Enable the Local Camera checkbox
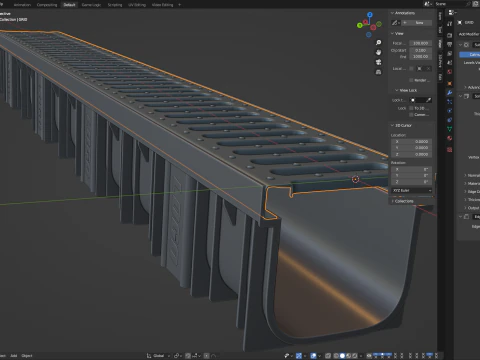The width and height of the screenshot is (480, 360). pyautogui.click(x=411, y=68)
